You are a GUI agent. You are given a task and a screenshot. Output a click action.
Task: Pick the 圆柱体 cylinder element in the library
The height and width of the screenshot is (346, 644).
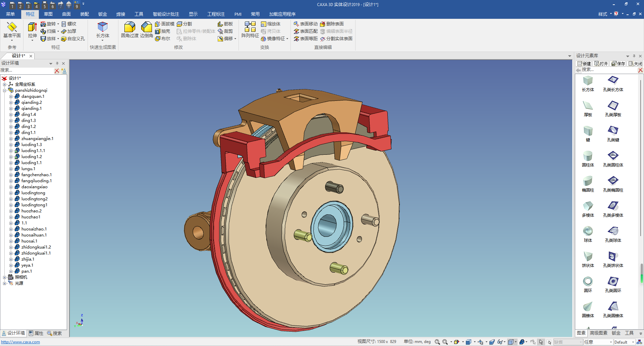[588, 159]
